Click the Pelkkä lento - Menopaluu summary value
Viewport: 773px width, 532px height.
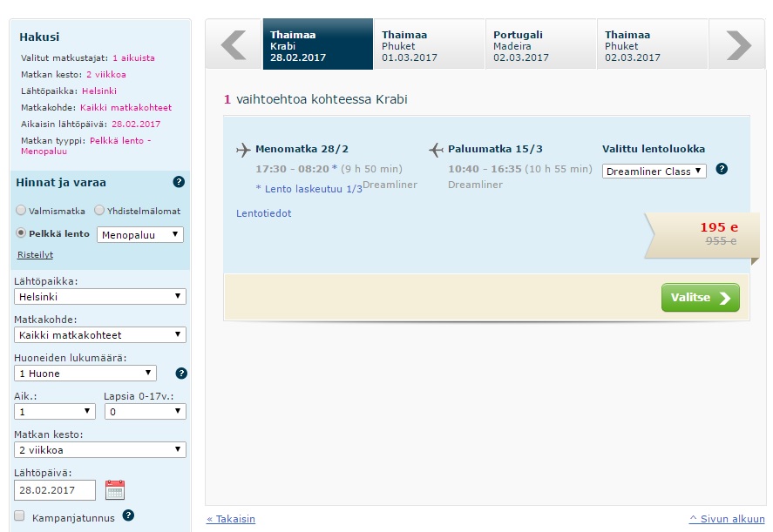click(x=85, y=145)
